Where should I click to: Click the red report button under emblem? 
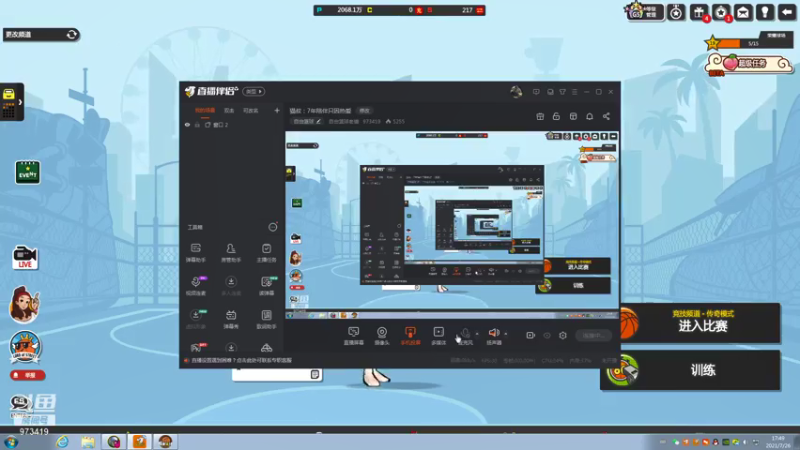click(28, 375)
